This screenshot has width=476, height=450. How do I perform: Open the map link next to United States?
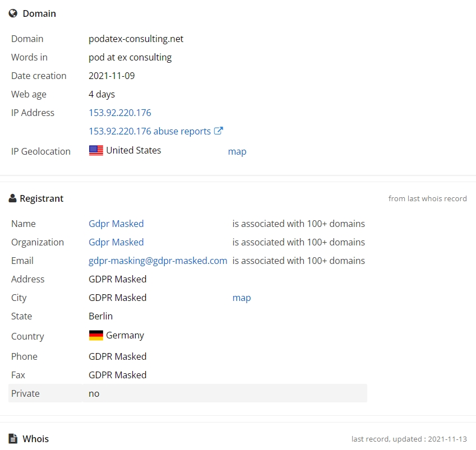(237, 151)
